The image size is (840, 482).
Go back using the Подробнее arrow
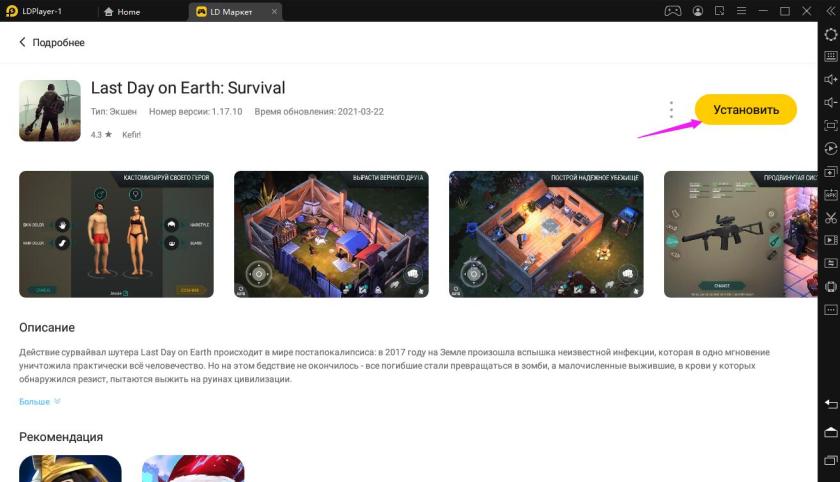[x=23, y=43]
